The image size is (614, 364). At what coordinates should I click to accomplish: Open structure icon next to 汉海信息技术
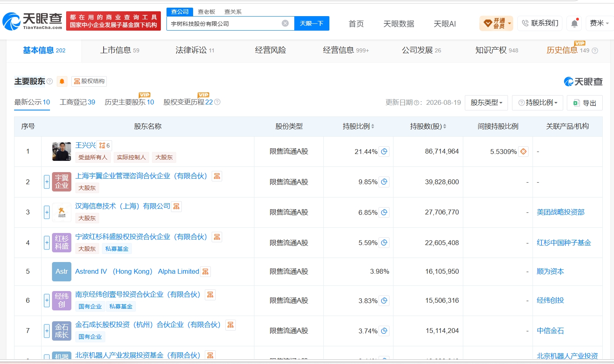point(176,206)
